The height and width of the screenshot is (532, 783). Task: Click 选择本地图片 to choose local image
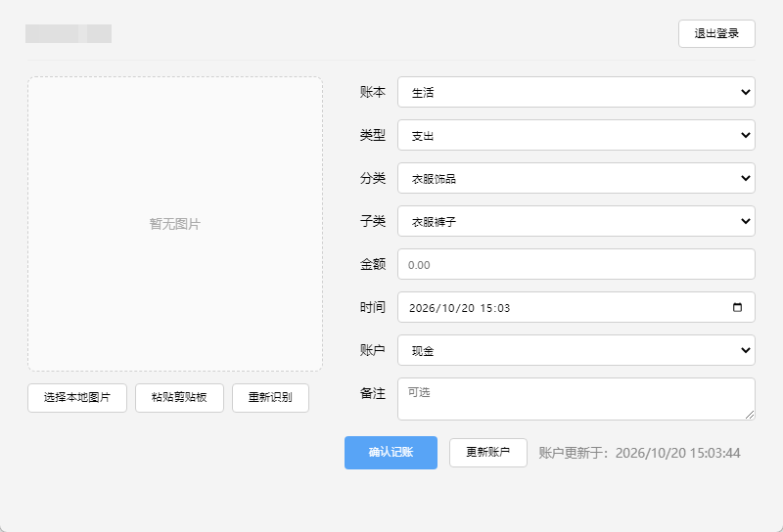[77, 398]
